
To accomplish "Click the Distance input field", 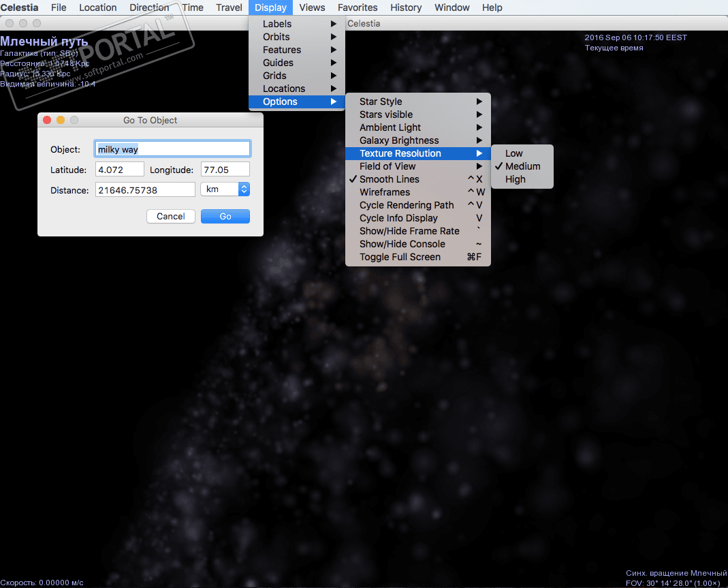I will [145, 190].
